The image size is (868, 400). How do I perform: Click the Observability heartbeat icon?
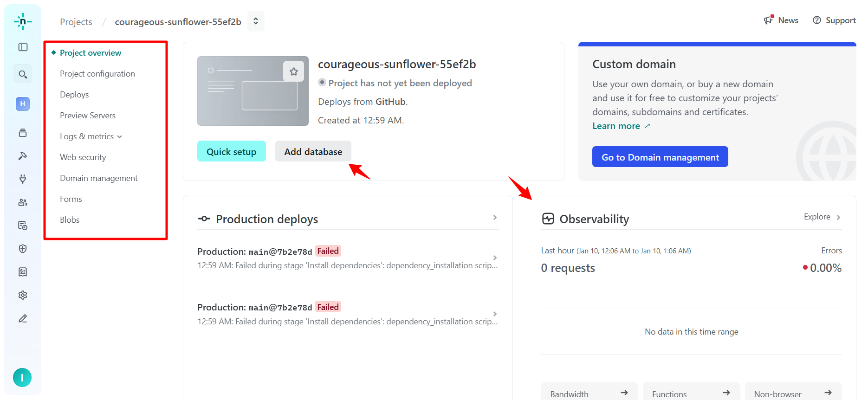[548, 219]
